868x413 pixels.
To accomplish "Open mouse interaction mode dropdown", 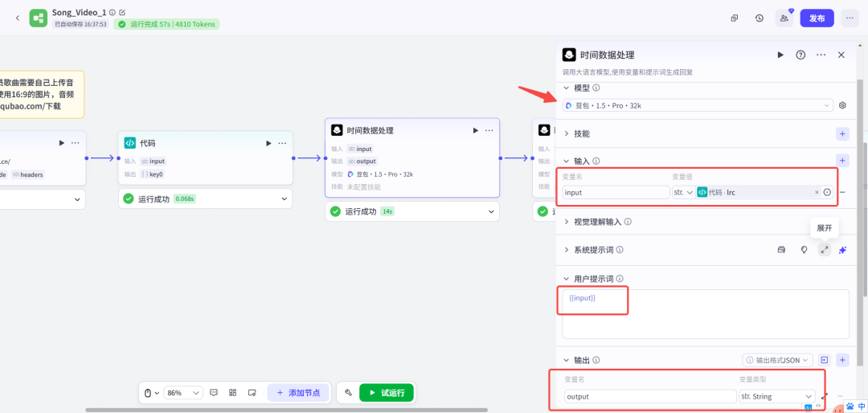I will 152,393.
